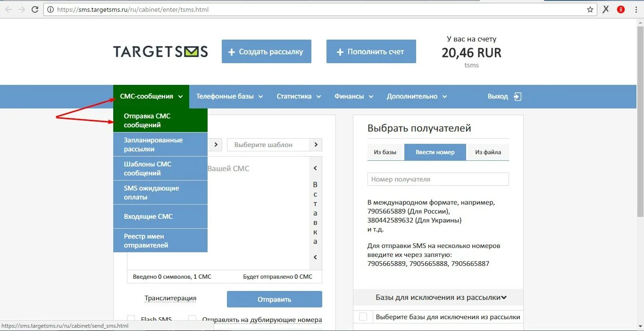Screen dimensions: 644x331
Task: Click the arrow button left of template selector
Action: tap(216, 145)
